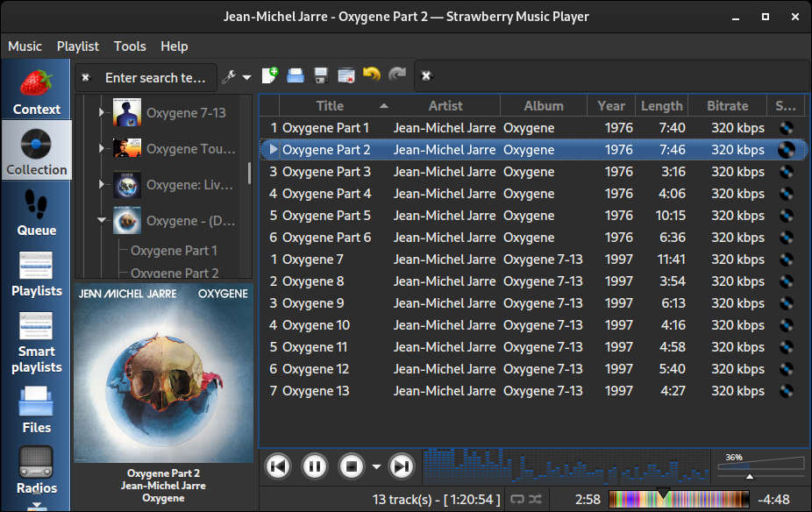Click the source disc icon for Oxygene Part 4
The width and height of the screenshot is (812, 512).
[x=786, y=194]
